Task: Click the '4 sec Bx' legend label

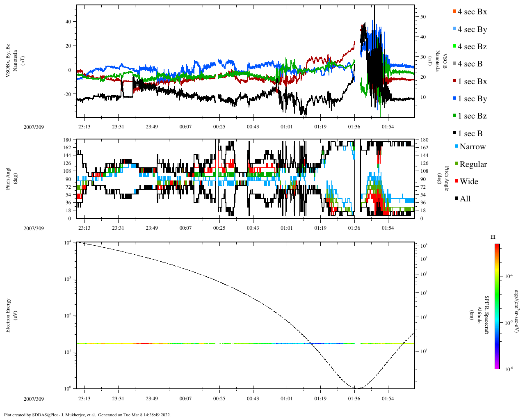Action: (472, 11)
